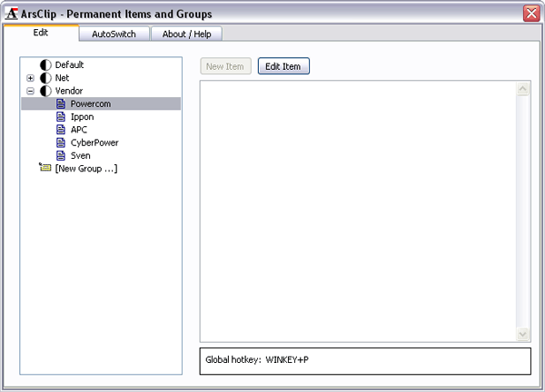545x392 pixels.
Task: Click the ArsClip logo in title bar
Action: point(12,14)
